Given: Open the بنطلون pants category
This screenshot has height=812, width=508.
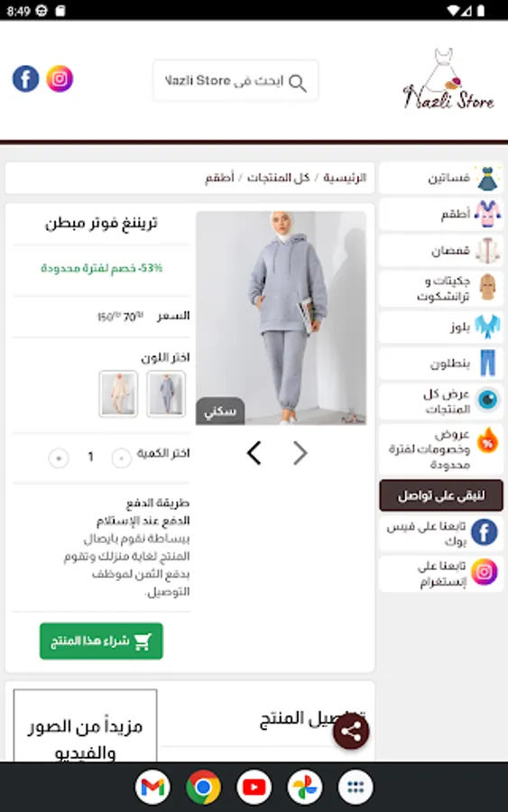Looking at the screenshot, I should click(x=441, y=364).
